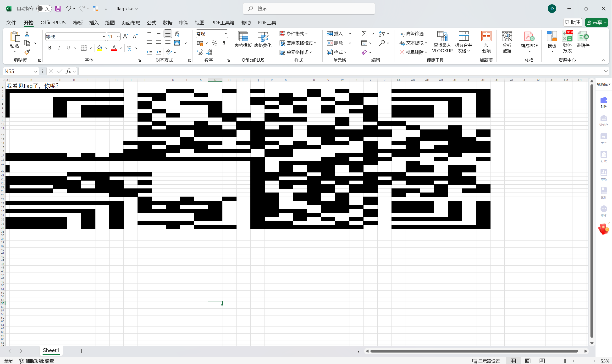This screenshot has height=364, width=612.
Task: Collapse the ribbon with the chevron
Action: (603, 60)
